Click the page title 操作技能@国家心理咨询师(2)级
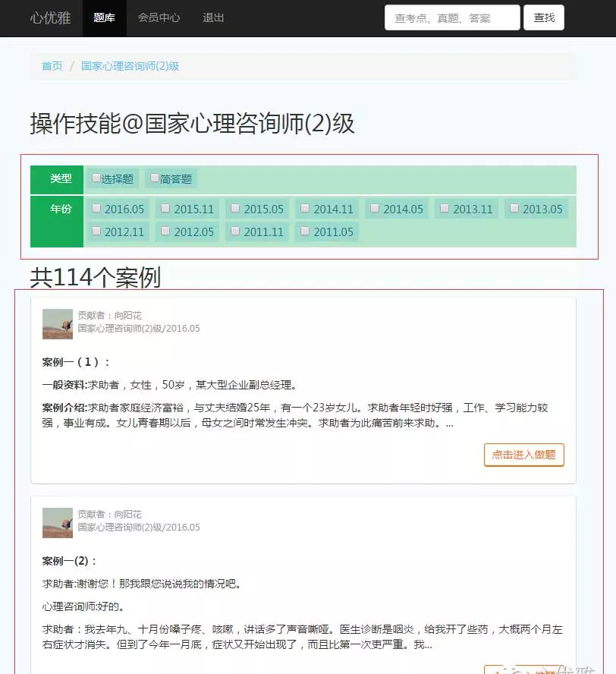616x674 pixels. [x=192, y=124]
